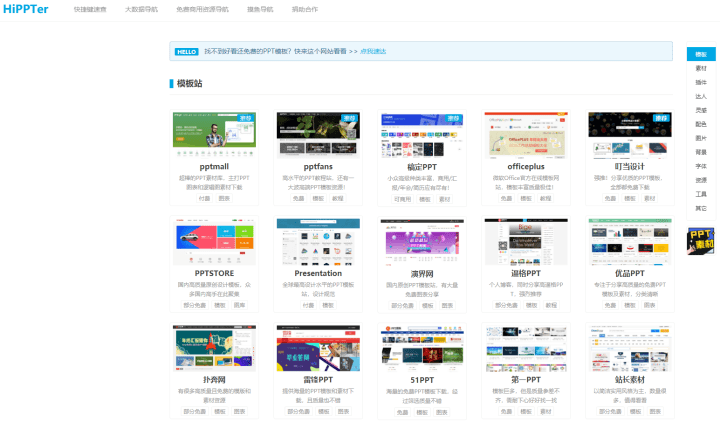Click the PPTSTORE title text
720x422 pixels.
tap(214, 273)
